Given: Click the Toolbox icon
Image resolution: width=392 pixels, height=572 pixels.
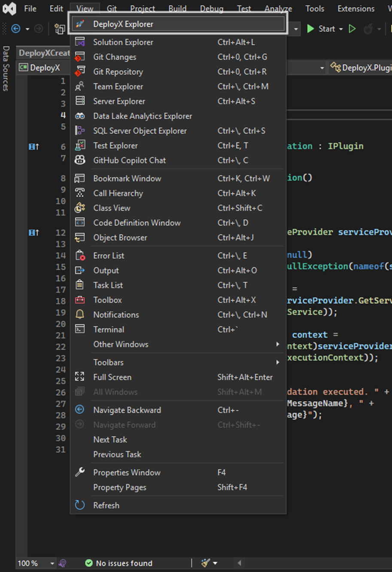Looking at the screenshot, I should tap(80, 300).
